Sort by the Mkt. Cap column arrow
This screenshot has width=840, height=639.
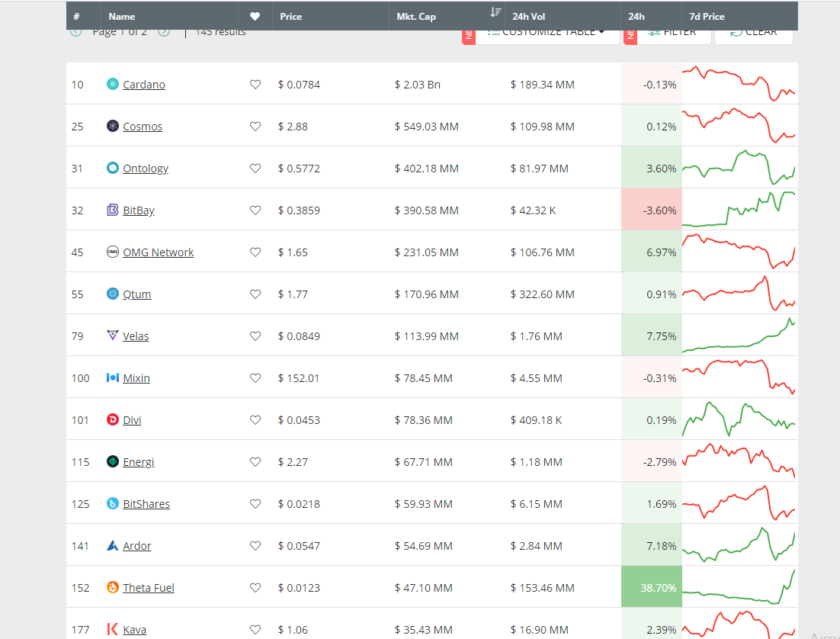[x=495, y=12]
